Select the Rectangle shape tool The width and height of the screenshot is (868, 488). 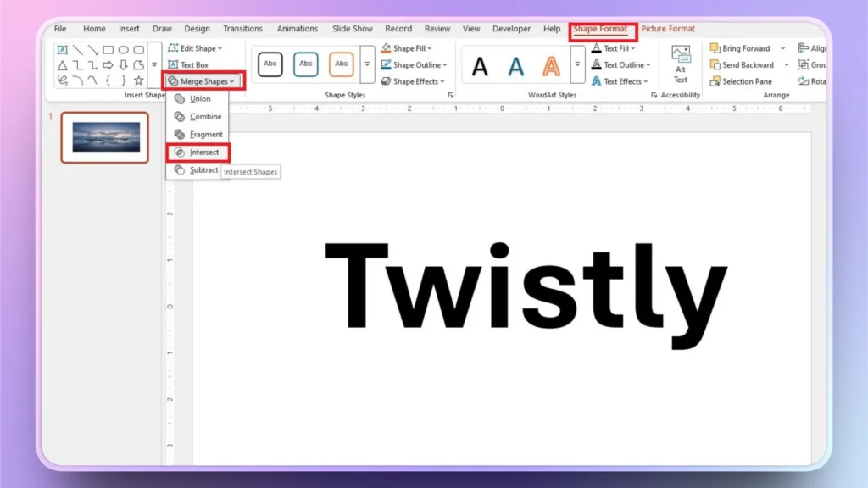point(108,48)
